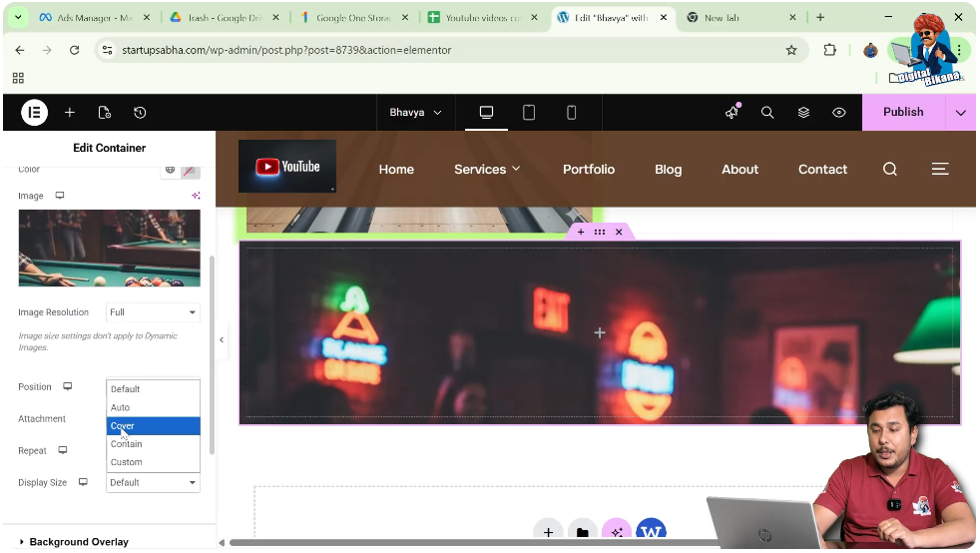Click the What's New megaphone icon

click(x=732, y=113)
